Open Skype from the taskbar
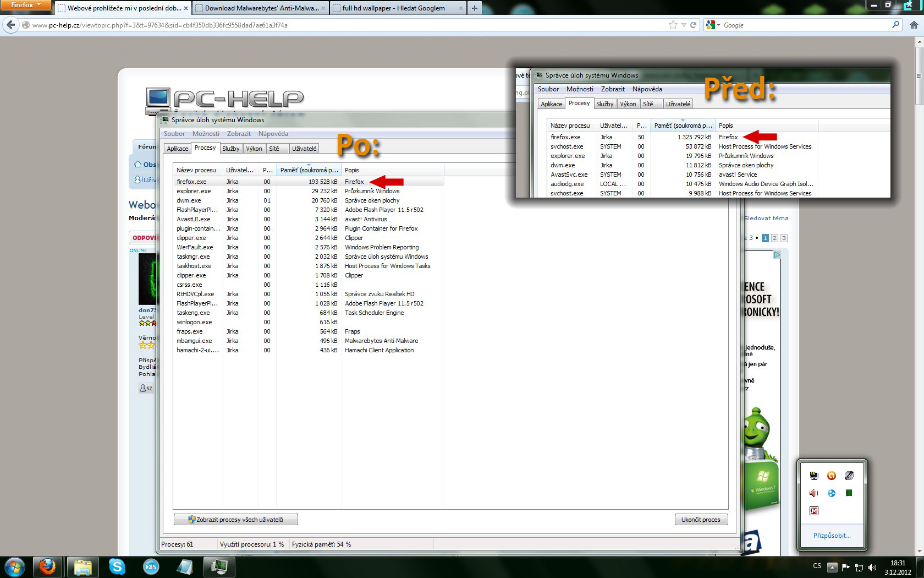 coord(117,566)
